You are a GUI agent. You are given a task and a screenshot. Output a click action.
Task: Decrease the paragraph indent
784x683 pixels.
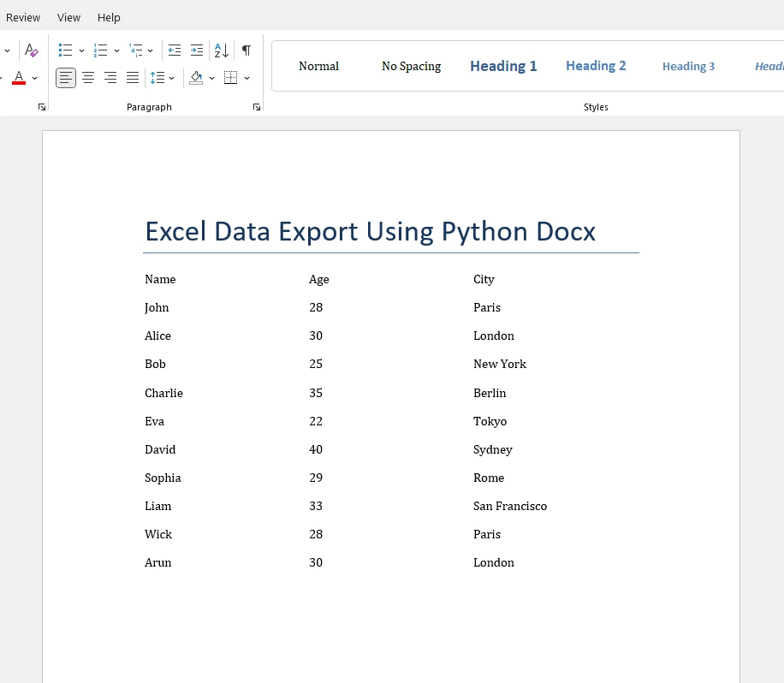175,50
